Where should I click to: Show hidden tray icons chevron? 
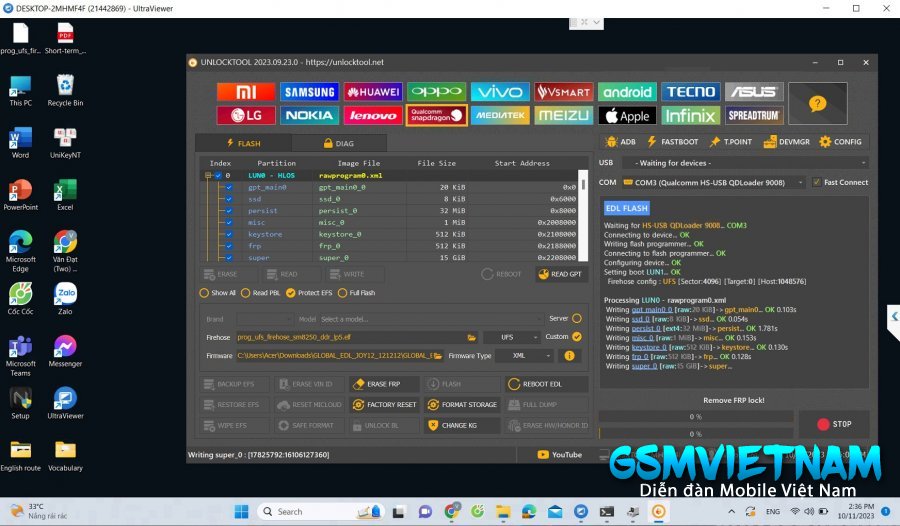[731, 511]
